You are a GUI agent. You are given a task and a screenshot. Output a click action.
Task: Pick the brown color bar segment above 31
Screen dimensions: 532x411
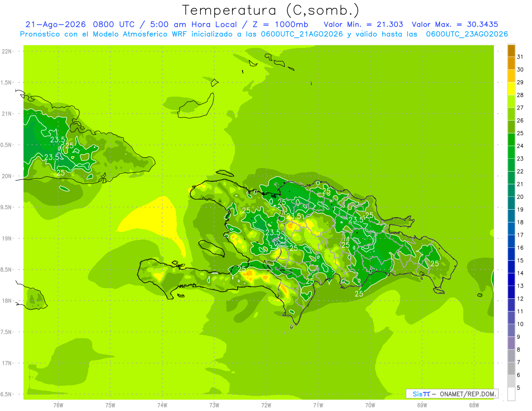(x=511, y=50)
